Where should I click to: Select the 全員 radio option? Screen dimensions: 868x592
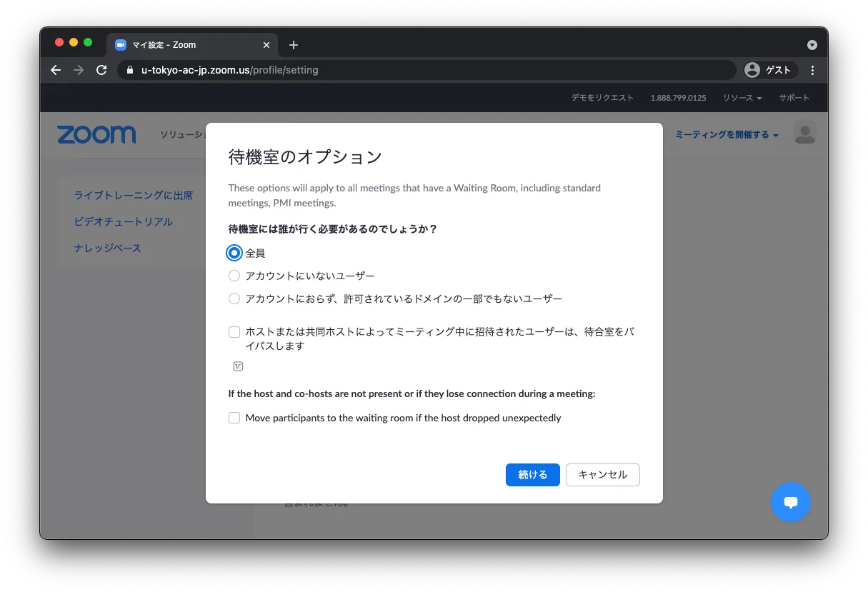pos(234,253)
